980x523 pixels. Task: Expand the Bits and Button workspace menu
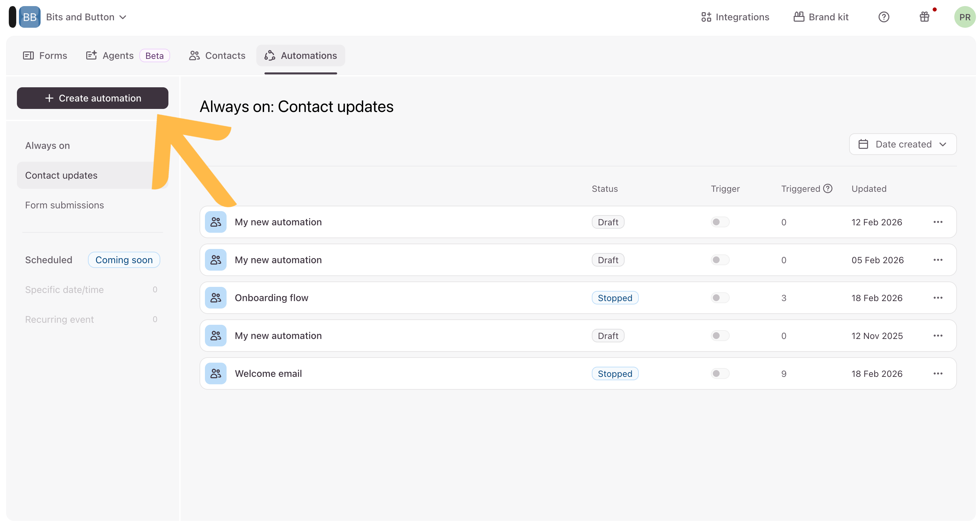pyautogui.click(x=86, y=17)
